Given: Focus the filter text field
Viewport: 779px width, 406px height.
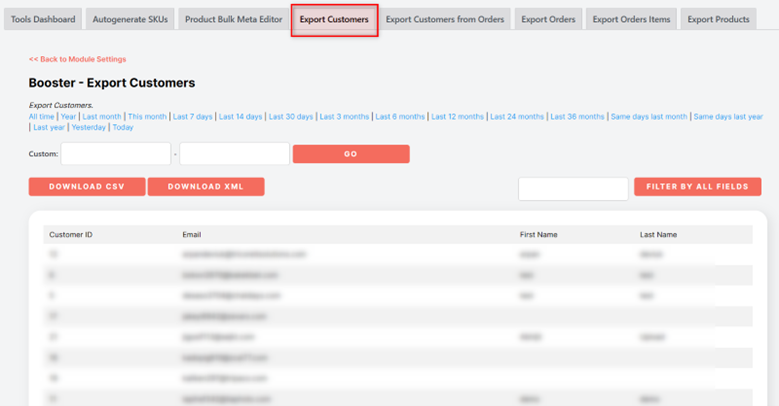Looking at the screenshot, I should [x=573, y=189].
